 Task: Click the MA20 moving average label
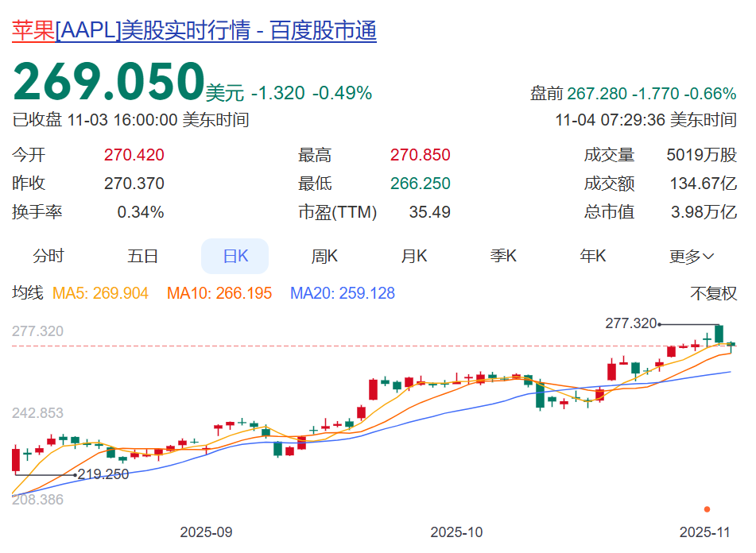(343, 293)
